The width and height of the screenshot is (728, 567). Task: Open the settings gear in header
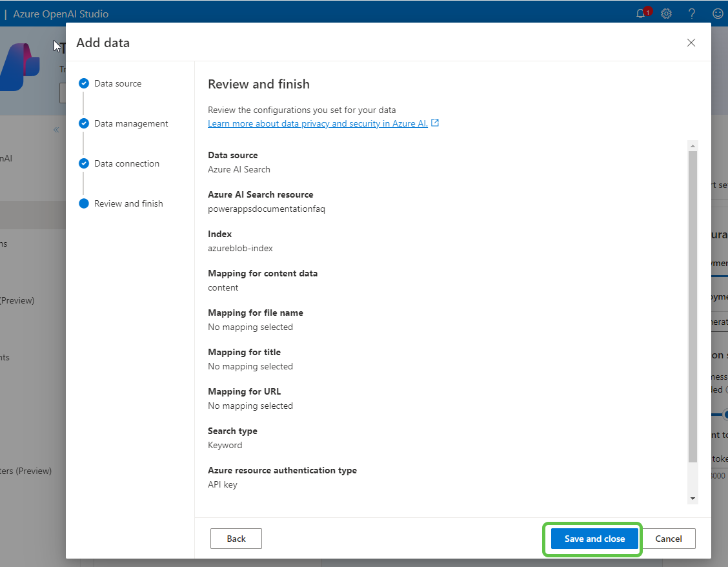pyautogui.click(x=666, y=14)
